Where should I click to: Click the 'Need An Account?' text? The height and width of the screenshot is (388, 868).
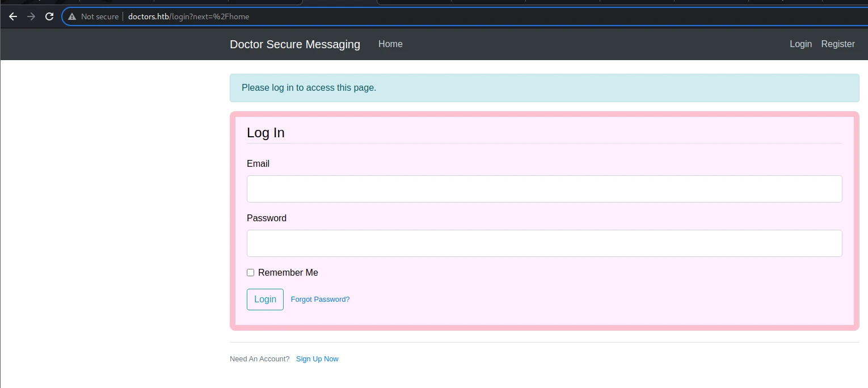click(x=259, y=359)
